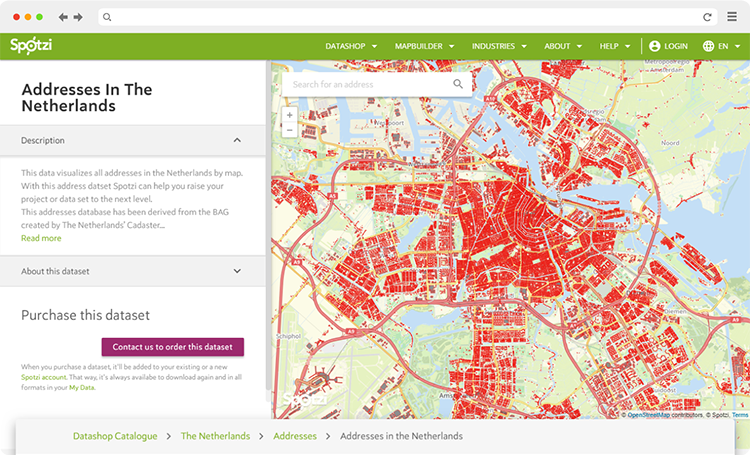Click Contact us to order this dataset
The height and width of the screenshot is (455, 750).
pos(173,347)
